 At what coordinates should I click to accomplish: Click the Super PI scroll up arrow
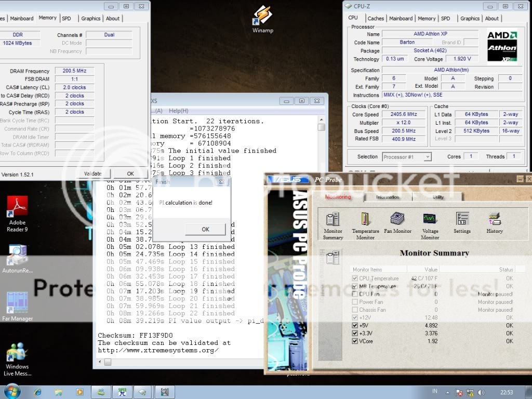click(x=321, y=119)
